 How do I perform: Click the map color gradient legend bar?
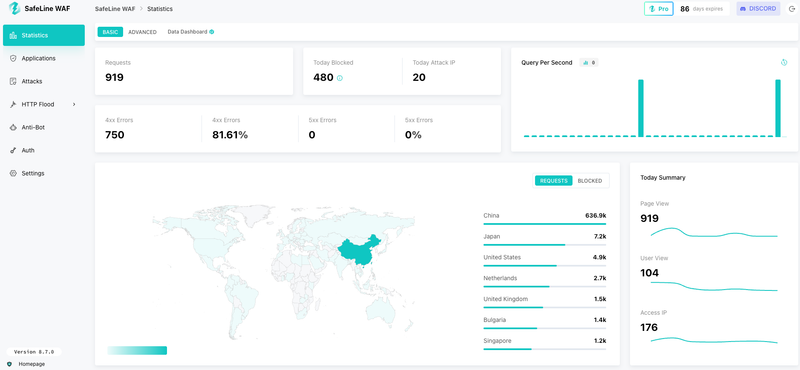tap(137, 350)
